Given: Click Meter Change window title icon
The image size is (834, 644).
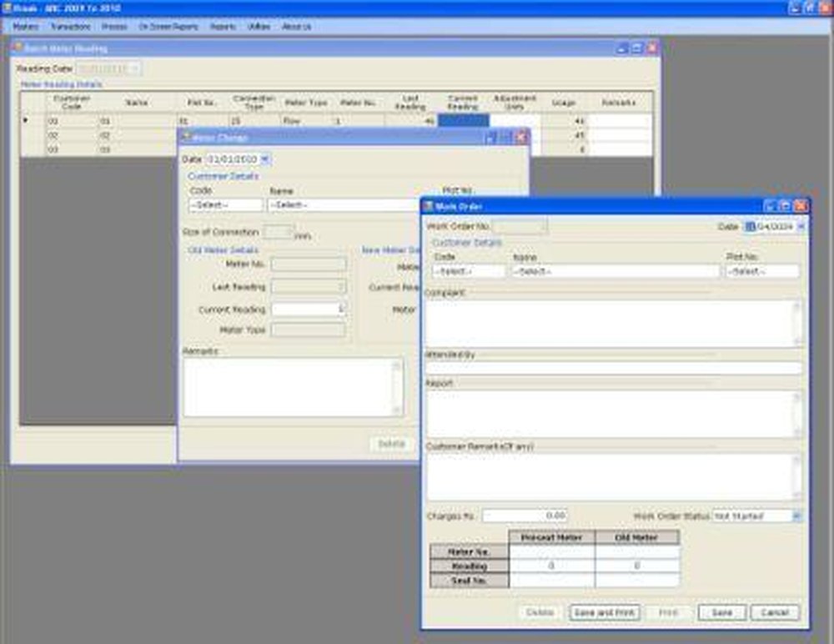Looking at the screenshot, I should (x=185, y=137).
